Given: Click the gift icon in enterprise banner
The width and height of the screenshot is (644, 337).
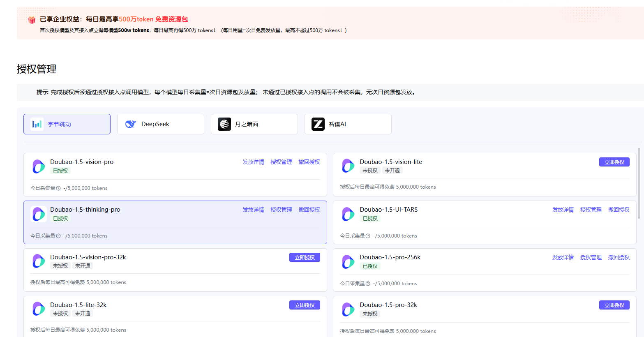Looking at the screenshot, I should coord(32,20).
